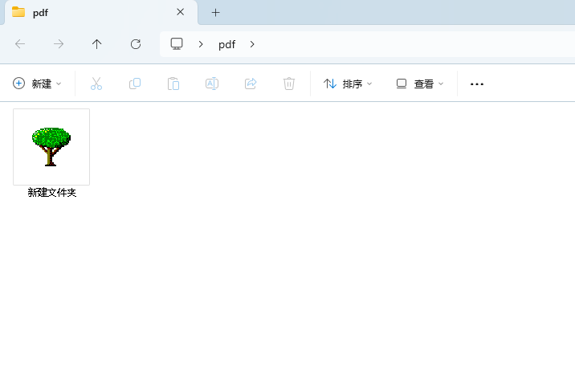The height and width of the screenshot is (392, 575).
Task: Expand chevron after the monitor icon
Action: tap(201, 44)
